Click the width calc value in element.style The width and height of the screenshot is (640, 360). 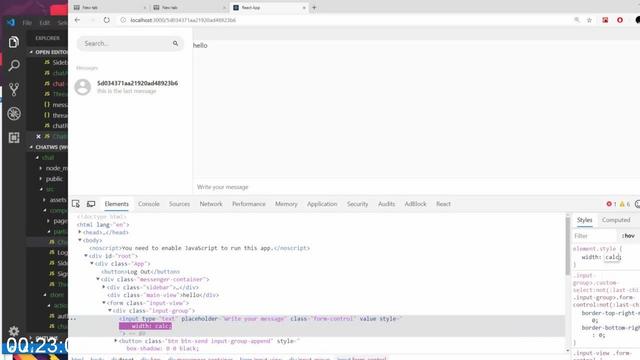click(613, 257)
